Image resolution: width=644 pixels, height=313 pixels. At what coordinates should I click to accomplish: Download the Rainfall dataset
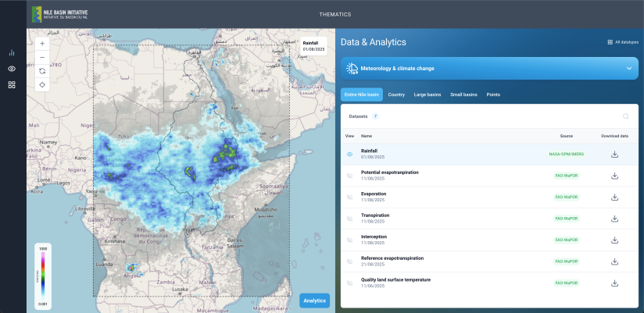(614, 155)
